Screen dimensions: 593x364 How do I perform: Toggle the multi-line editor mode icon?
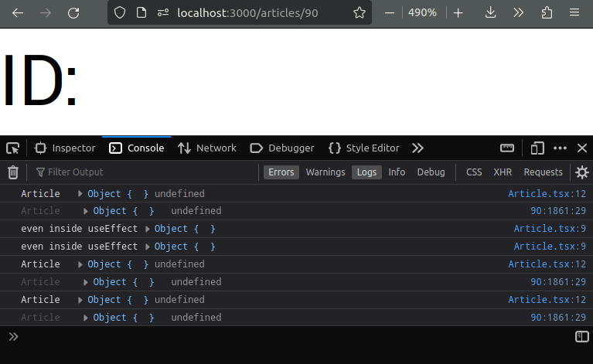[x=581, y=336]
